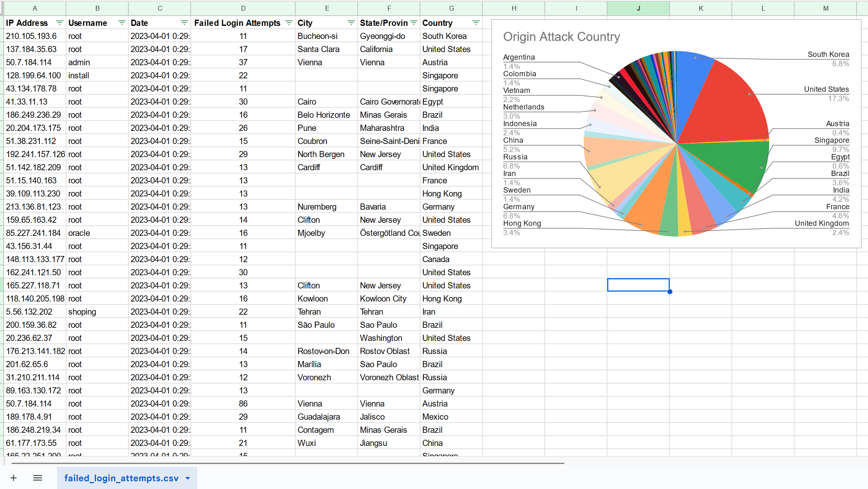Select the cell with 86 failed attempts
The height and width of the screenshot is (489, 868).
[x=243, y=404]
